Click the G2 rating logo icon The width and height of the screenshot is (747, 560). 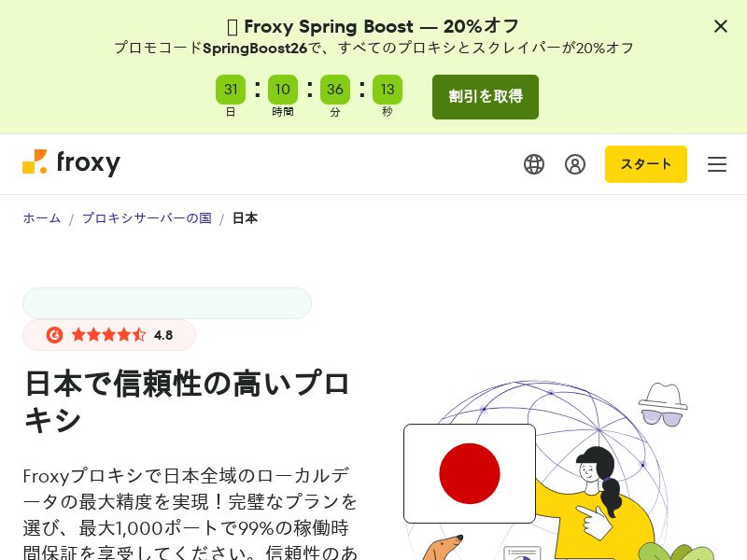[x=54, y=335]
